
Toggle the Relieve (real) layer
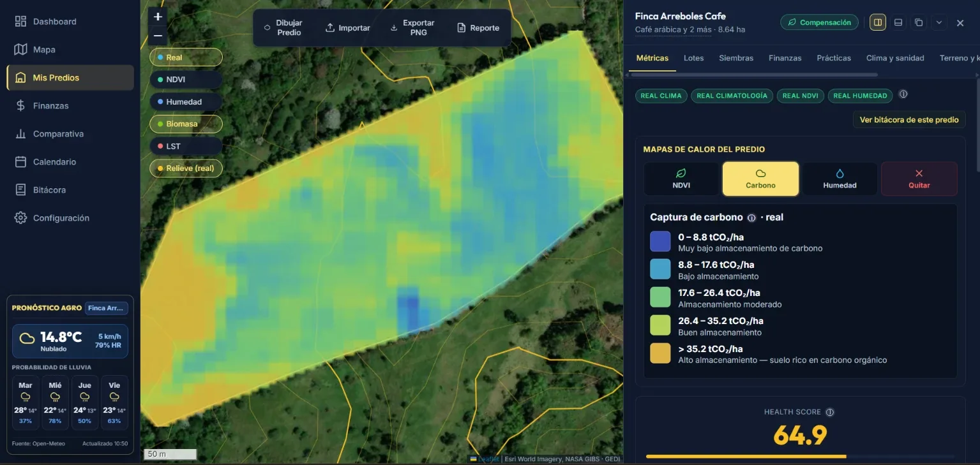point(186,168)
